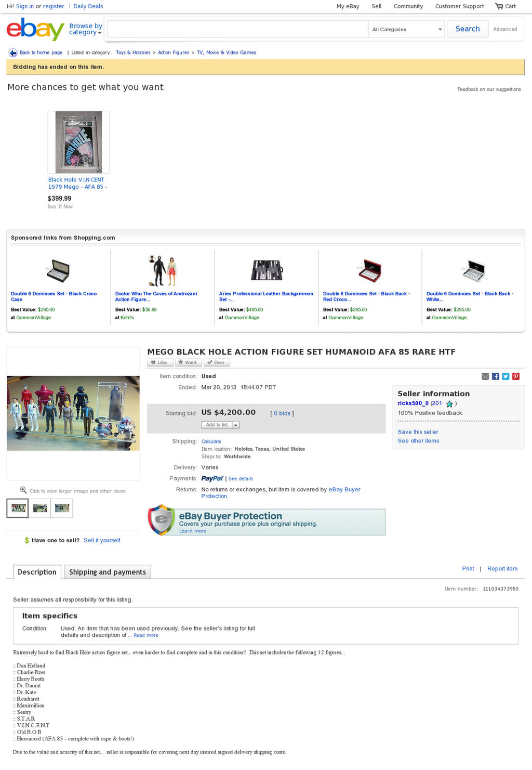Select the second listing photo thumbnail

pyautogui.click(x=40, y=508)
